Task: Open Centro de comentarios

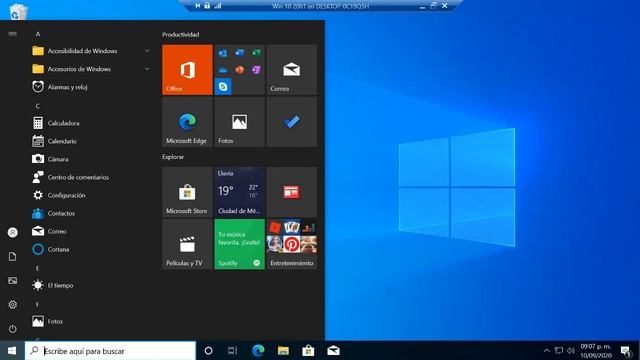Action: 92,177
